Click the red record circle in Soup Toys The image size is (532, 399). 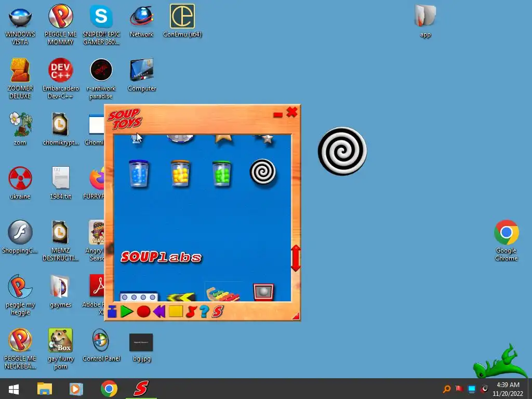[143, 312]
